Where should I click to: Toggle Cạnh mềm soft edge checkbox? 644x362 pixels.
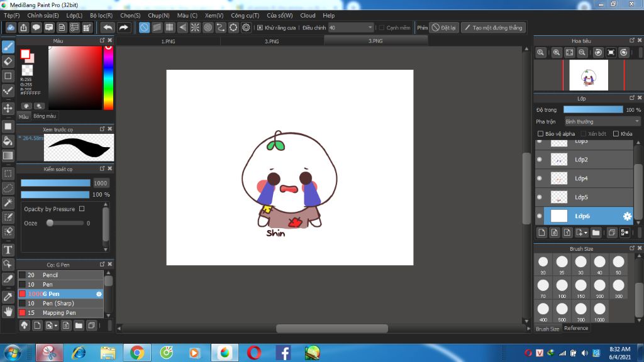[382, 28]
